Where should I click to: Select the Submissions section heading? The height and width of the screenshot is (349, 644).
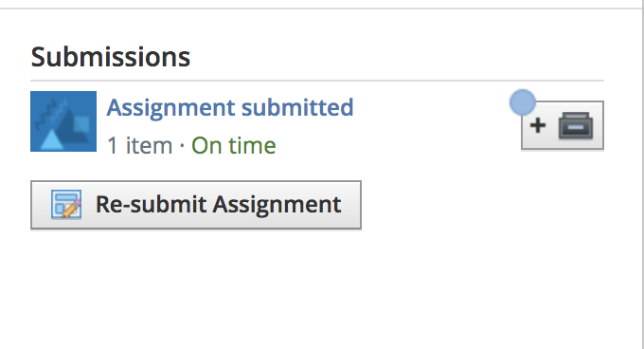tap(111, 57)
